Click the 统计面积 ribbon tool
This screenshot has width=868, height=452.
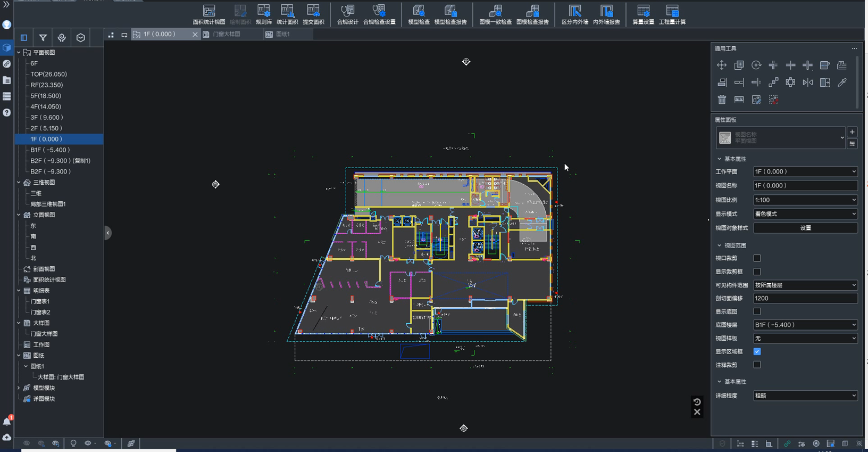click(287, 14)
